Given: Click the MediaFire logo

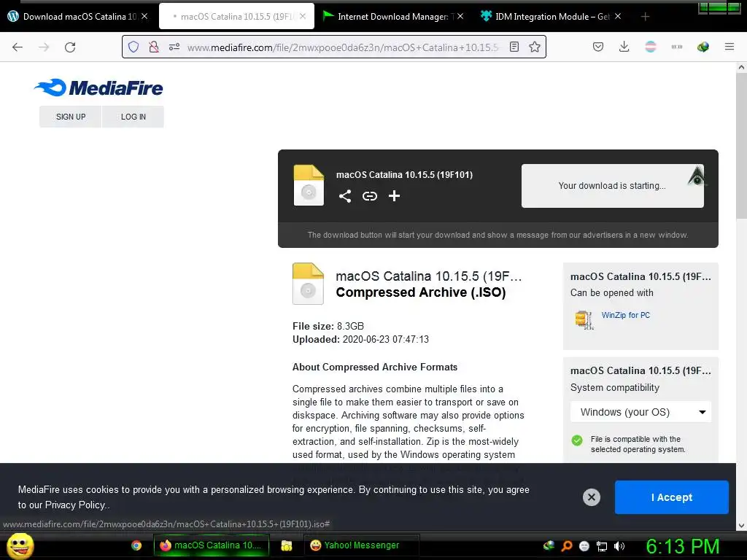Looking at the screenshot, I should [x=98, y=87].
